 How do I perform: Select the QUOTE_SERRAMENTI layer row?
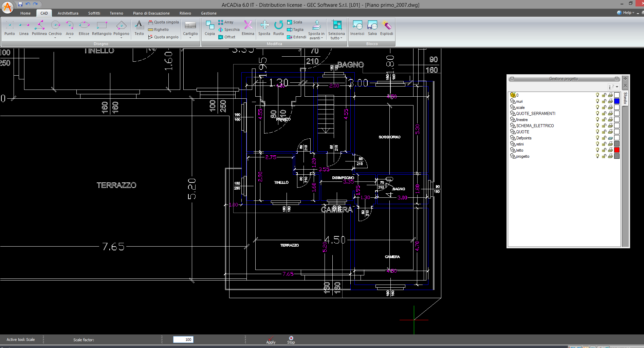pos(565,114)
